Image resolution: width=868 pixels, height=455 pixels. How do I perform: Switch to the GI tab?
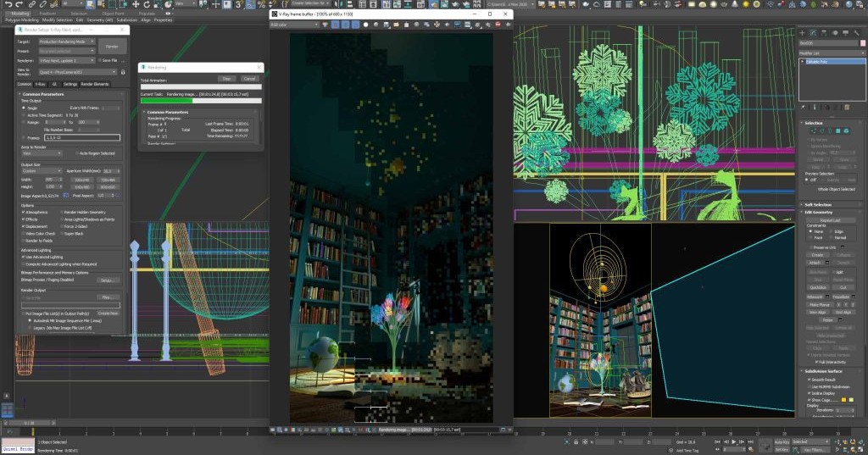coord(54,84)
